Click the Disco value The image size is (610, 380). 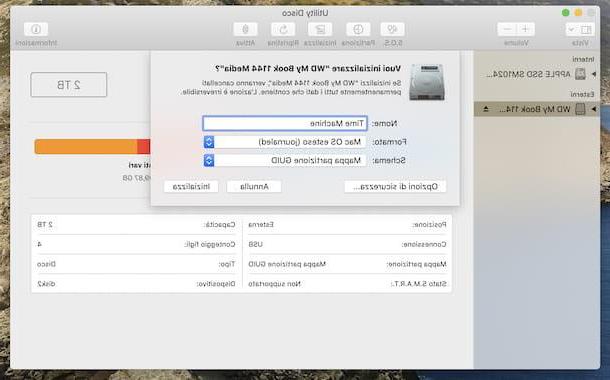tap(46, 264)
